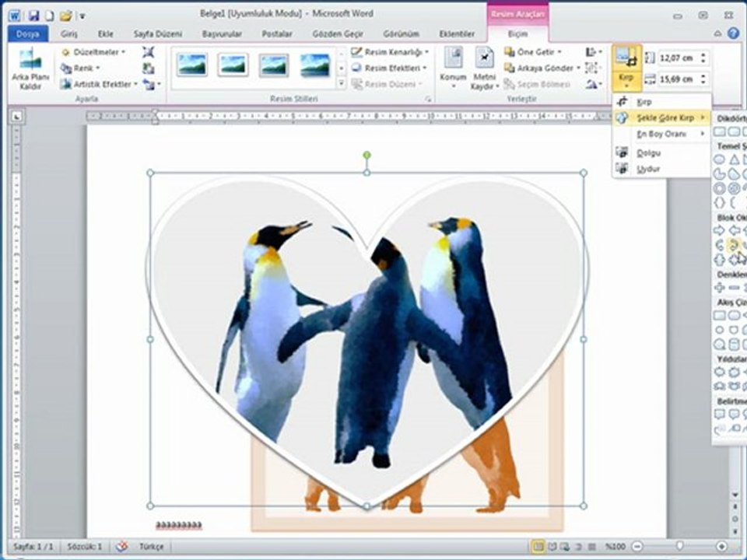The height and width of the screenshot is (560, 747).
Task: Open the Dosya tab
Action: [28, 33]
